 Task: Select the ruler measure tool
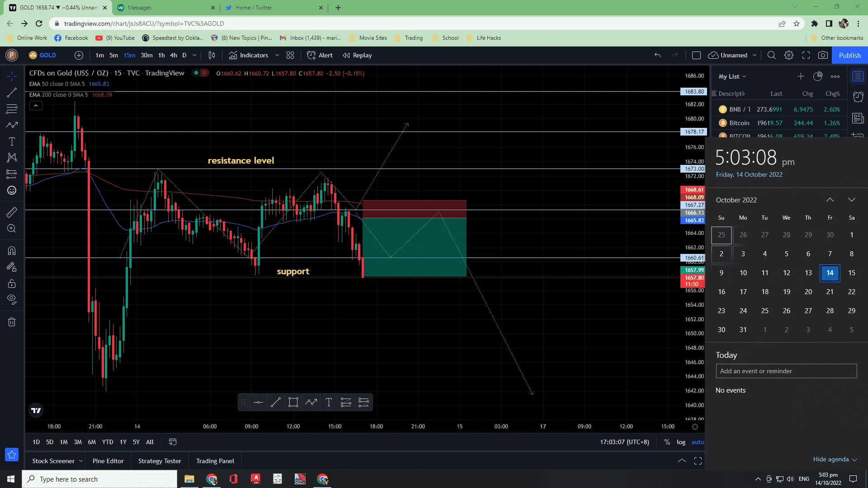12,212
